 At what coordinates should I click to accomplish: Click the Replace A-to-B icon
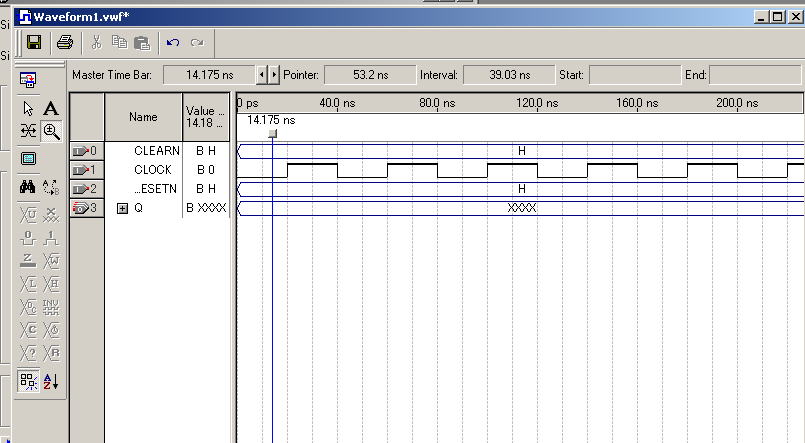click(50, 186)
